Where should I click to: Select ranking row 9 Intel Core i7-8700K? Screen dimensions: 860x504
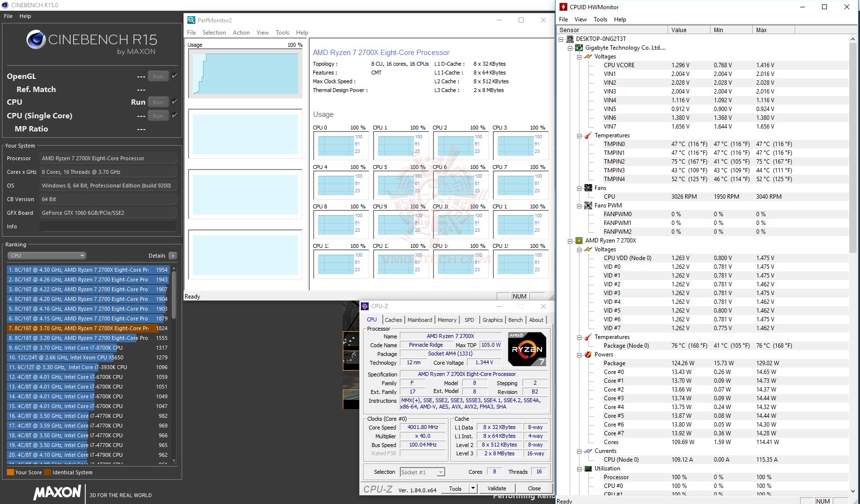88,348
